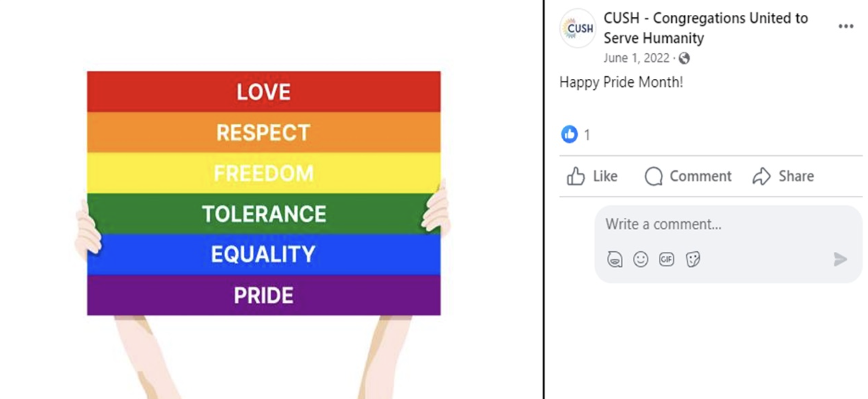The height and width of the screenshot is (399, 868).
Task: Open the GIF picker
Action: point(667,259)
